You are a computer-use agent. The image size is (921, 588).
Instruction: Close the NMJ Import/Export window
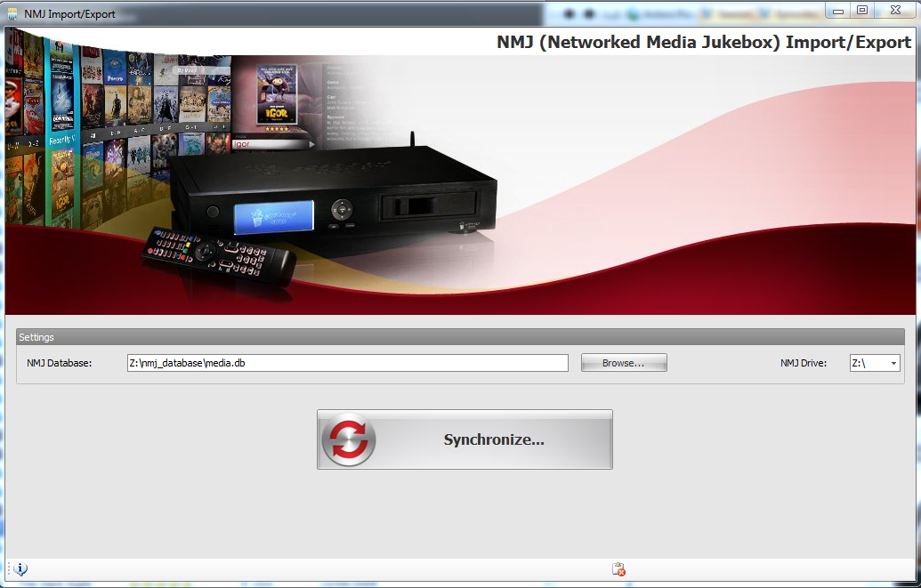coord(896,10)
